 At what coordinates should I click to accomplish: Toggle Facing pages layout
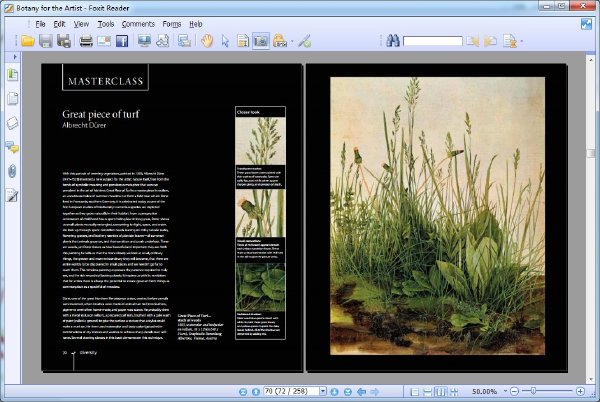point(441,392)
